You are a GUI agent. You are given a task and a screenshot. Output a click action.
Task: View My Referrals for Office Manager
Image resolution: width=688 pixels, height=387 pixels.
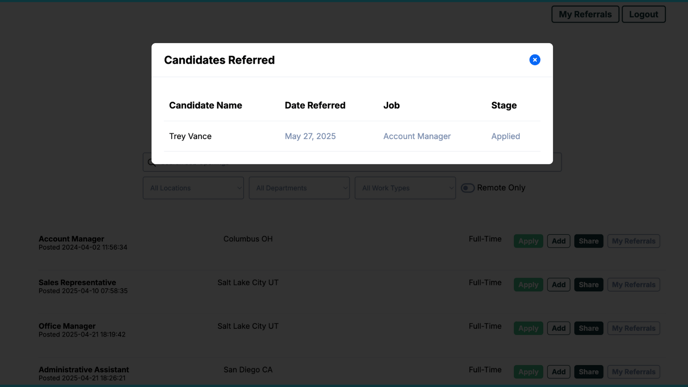pyautogui.click(x=634, y=328)
